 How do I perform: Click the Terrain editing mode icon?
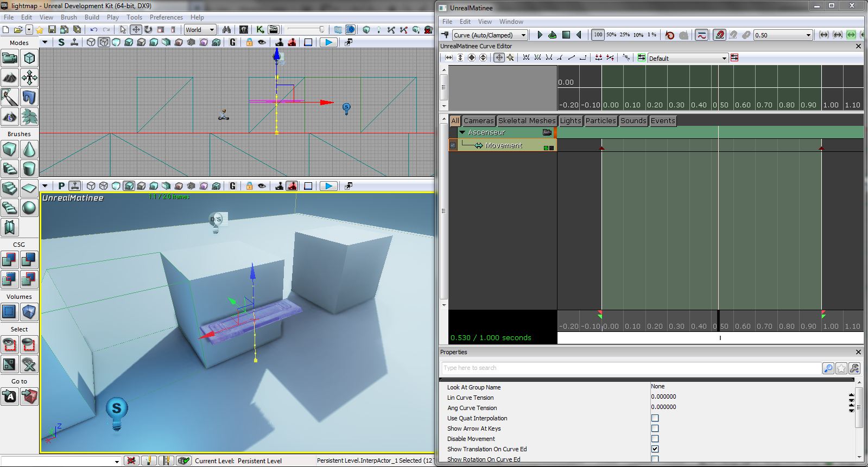coord(9,78)
